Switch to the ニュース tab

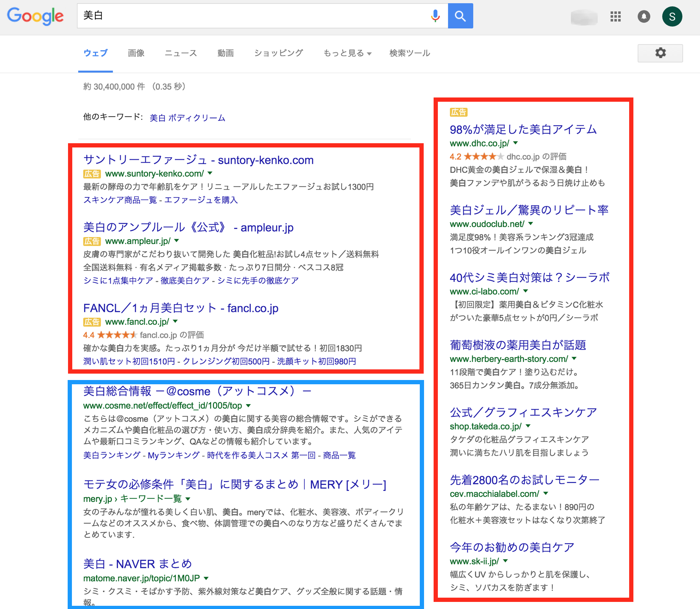181,53
